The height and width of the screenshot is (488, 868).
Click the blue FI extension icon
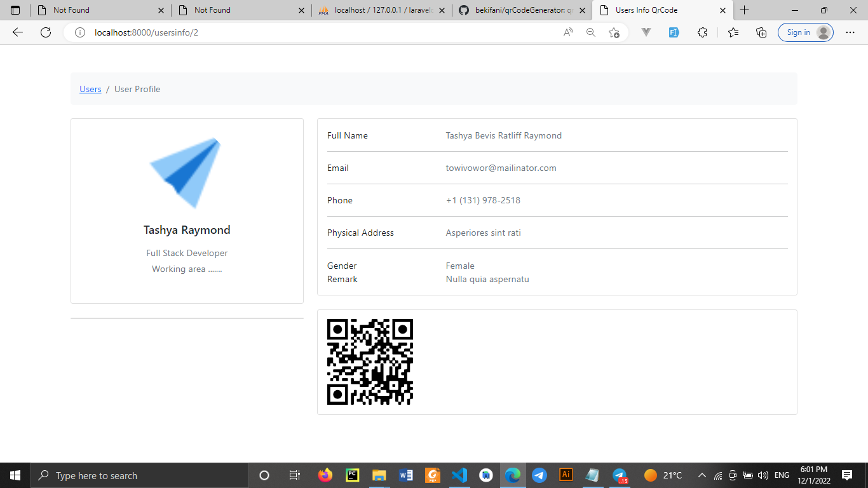pos(674,32)
